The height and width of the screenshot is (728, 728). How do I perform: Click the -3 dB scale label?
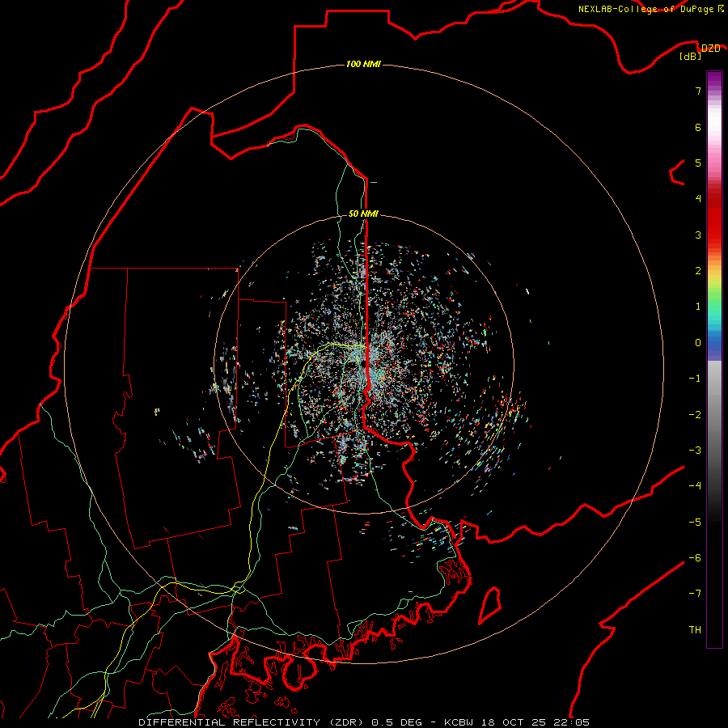click(695, 451)
